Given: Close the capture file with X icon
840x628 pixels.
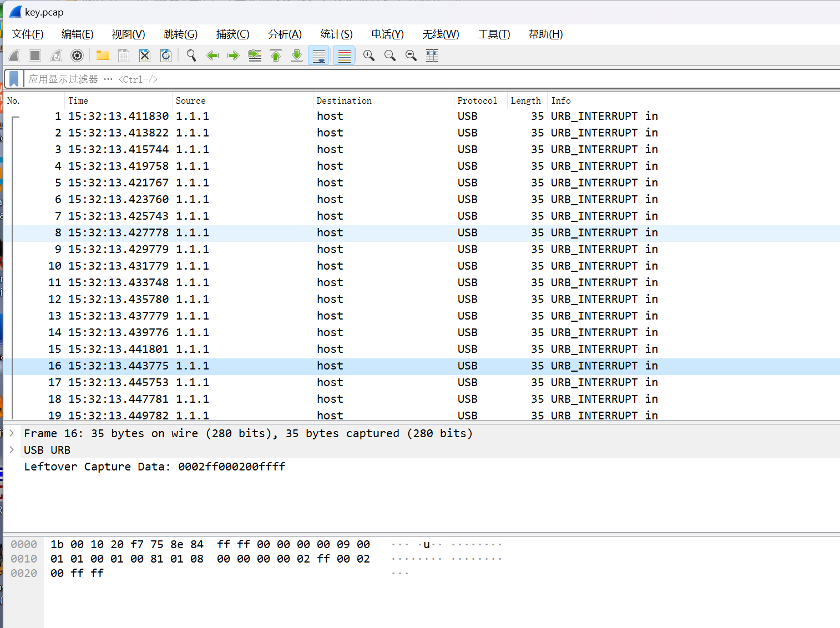Looking at the screenshot, I should click(x=145, y=55).
